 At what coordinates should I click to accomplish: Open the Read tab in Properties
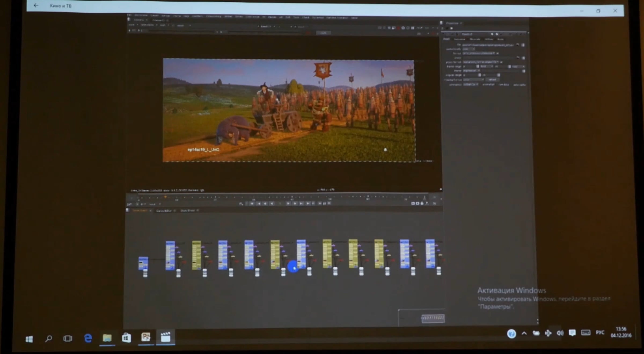click(x=447, y=39)
